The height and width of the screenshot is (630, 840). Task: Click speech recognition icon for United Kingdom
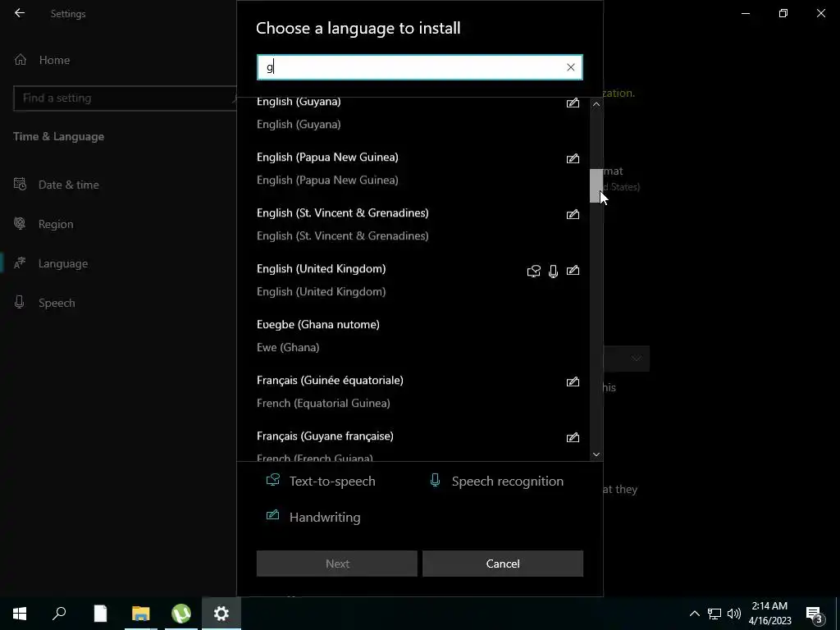click(x=554, y=271)
